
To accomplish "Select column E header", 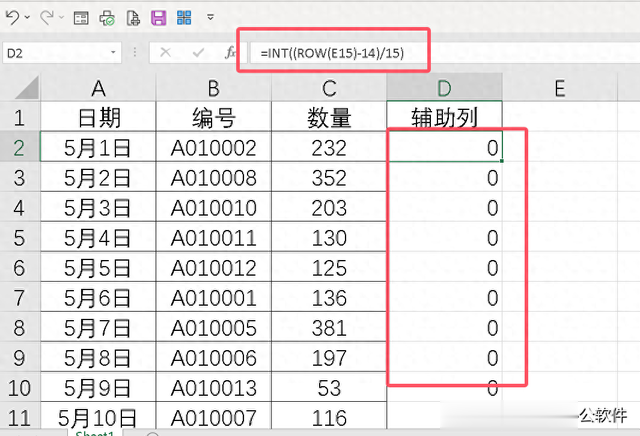I will click(560, 88).
